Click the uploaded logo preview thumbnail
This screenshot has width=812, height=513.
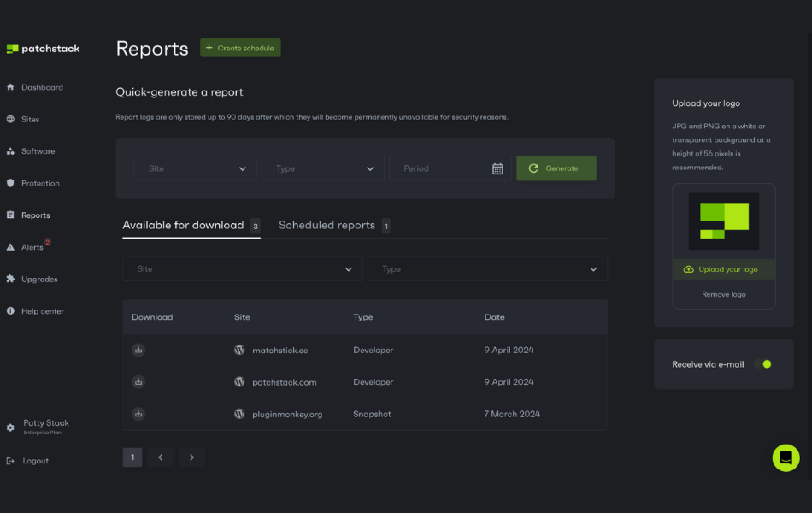click(723, 221)
